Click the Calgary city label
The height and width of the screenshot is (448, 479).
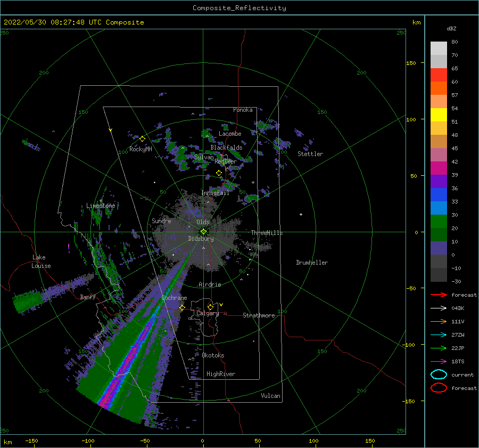(x=208, y=313)
